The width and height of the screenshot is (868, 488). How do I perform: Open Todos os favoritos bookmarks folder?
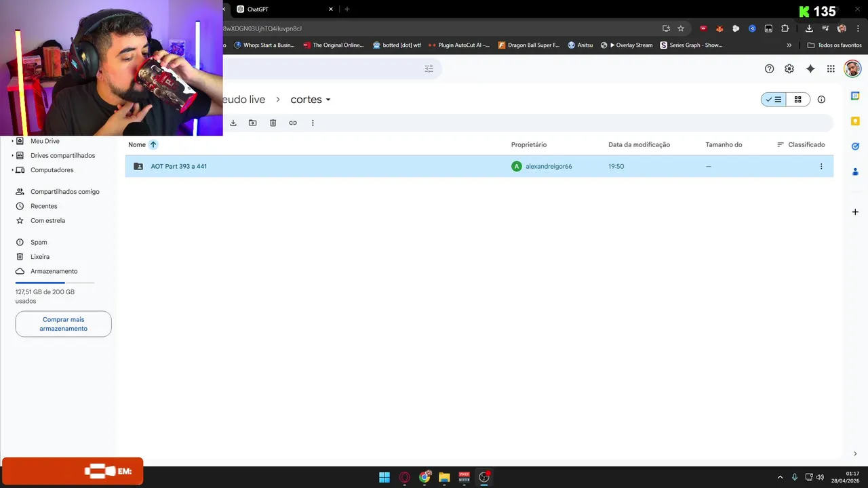834,45
